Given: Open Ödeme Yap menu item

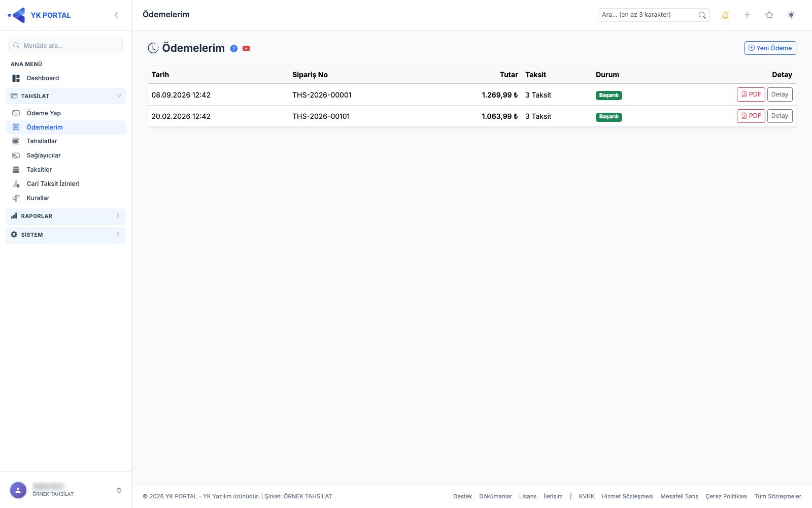Looking at the screenshot, I should tap(66, 113).
